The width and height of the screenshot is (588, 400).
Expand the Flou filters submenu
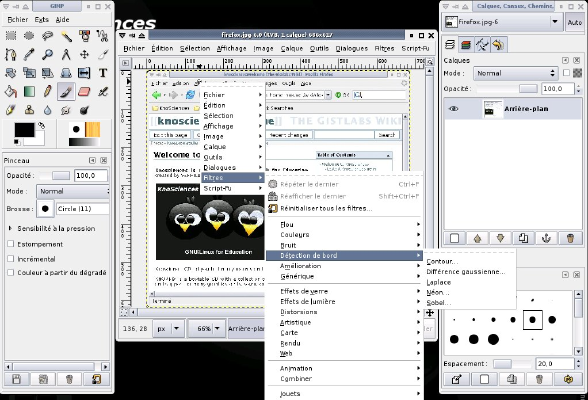(x=344, y=225)
